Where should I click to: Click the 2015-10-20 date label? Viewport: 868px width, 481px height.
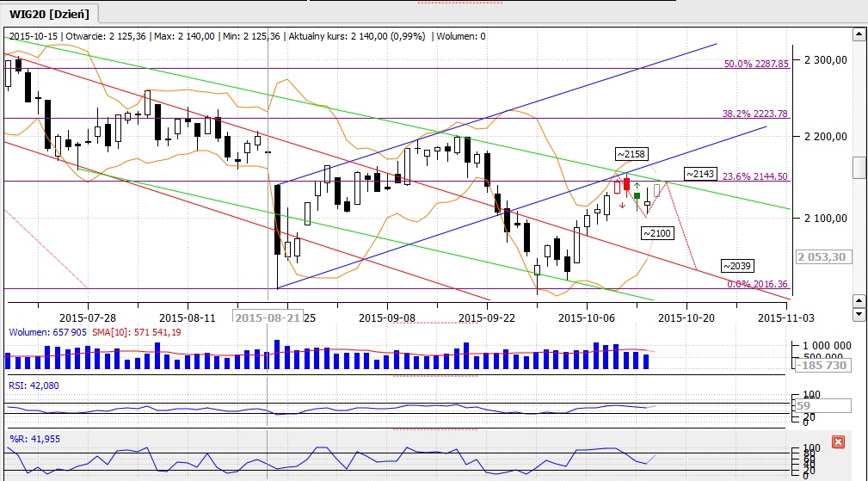click(x=686, y=318)
